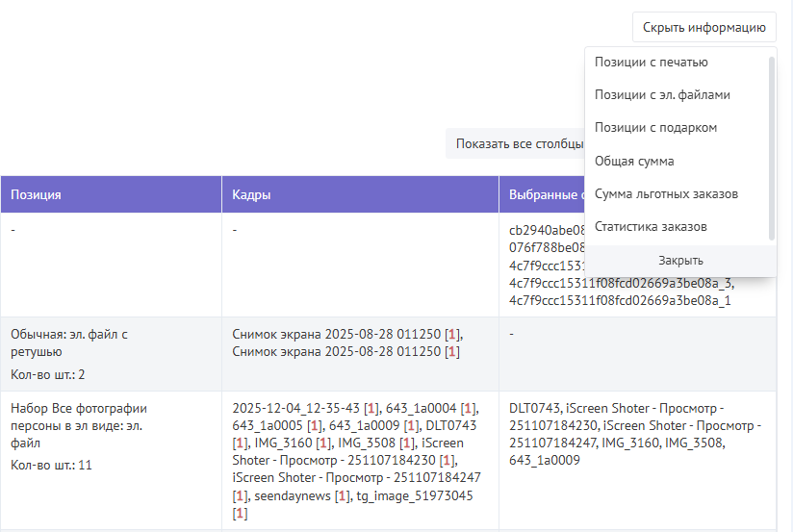Screen dimensions: 793x532
Task: Select Позиции с подарком in dropdown
Action: coord(655,128)
